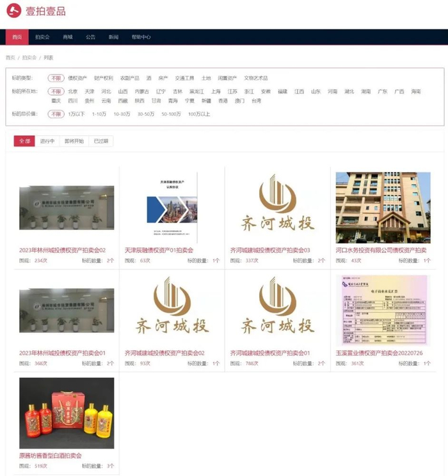Filter by 闲置资产 type

pos(227,78)
